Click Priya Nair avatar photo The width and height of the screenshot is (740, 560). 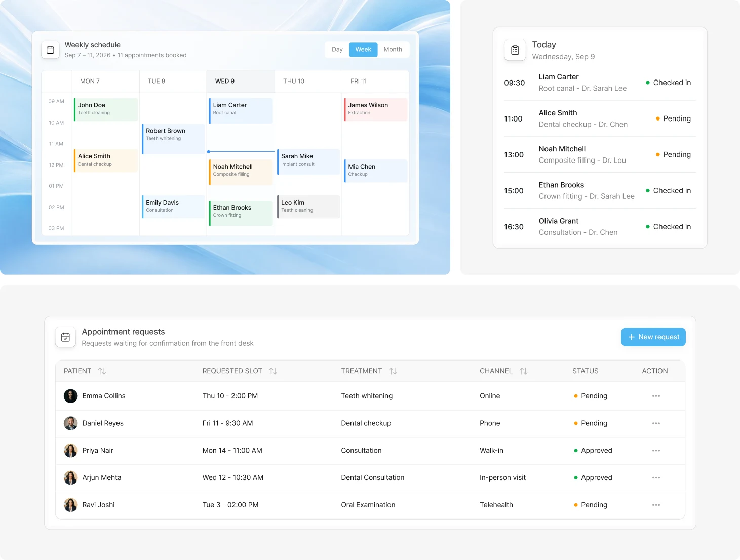70,451
